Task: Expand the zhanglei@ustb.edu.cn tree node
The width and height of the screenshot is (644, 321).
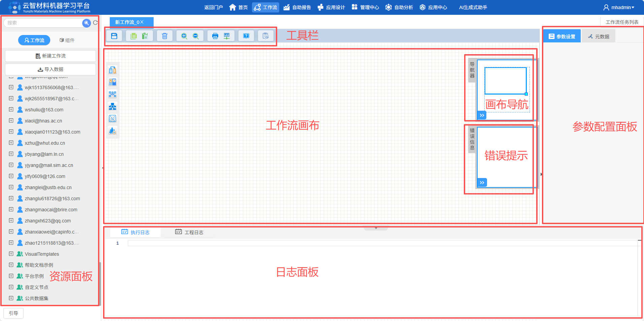Action: click(11, 187)
